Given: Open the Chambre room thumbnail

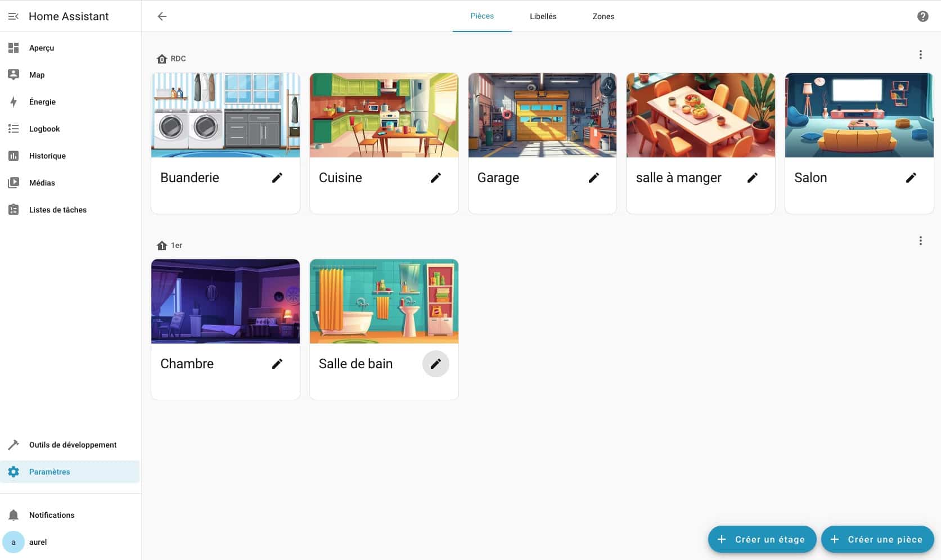Looking at the screenshot, I should point(226,301).
